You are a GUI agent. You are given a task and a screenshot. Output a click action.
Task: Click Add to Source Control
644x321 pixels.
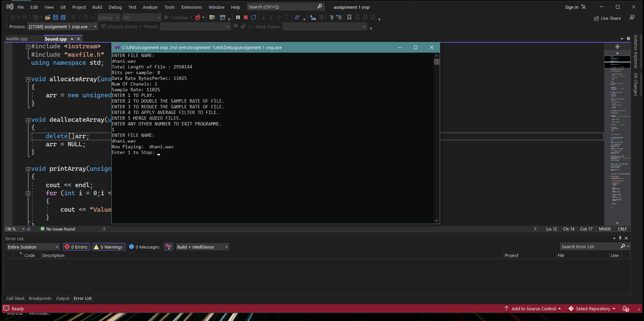(x=533, y=309)
